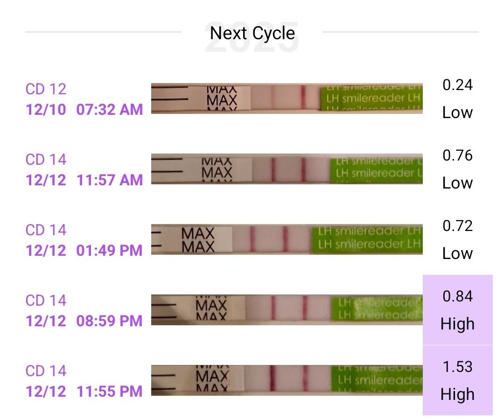Tap the "Low" label under 0.24

[457, 113]
